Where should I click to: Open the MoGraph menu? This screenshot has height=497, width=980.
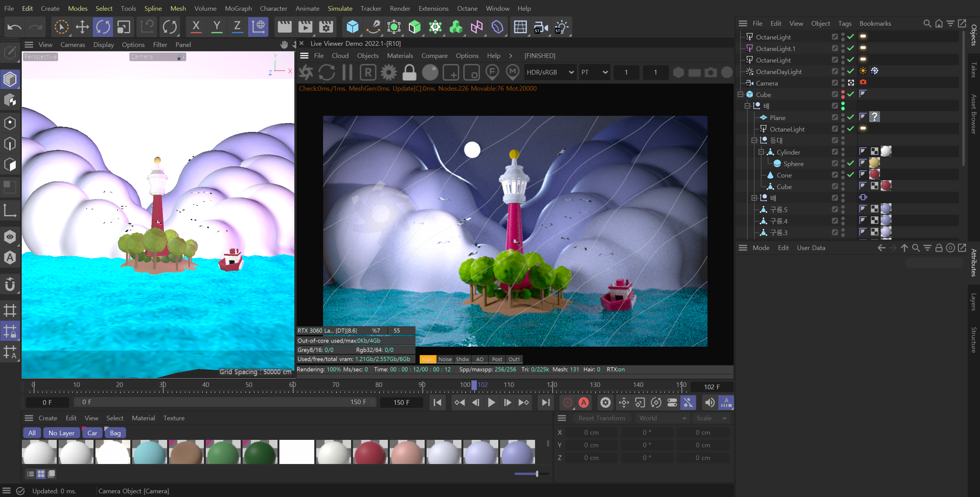pyautogui.click(x=238, y=8)
